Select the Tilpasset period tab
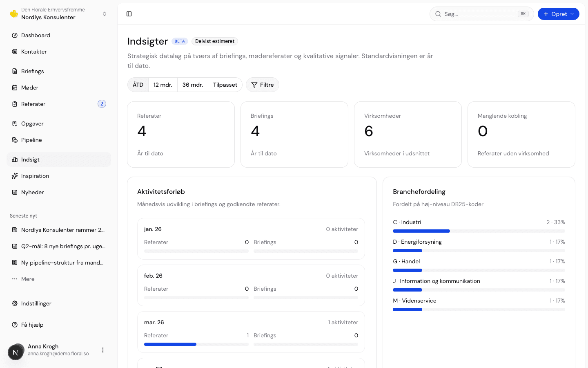 coord(225,85)
